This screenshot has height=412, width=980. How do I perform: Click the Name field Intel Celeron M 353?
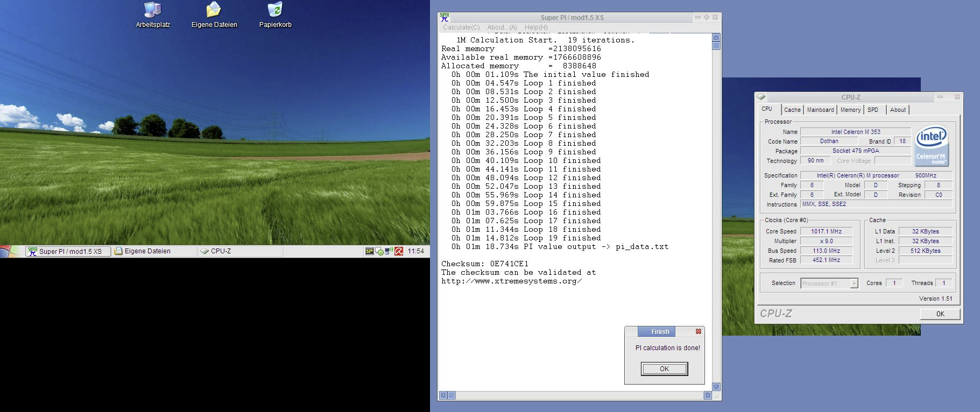856,132
